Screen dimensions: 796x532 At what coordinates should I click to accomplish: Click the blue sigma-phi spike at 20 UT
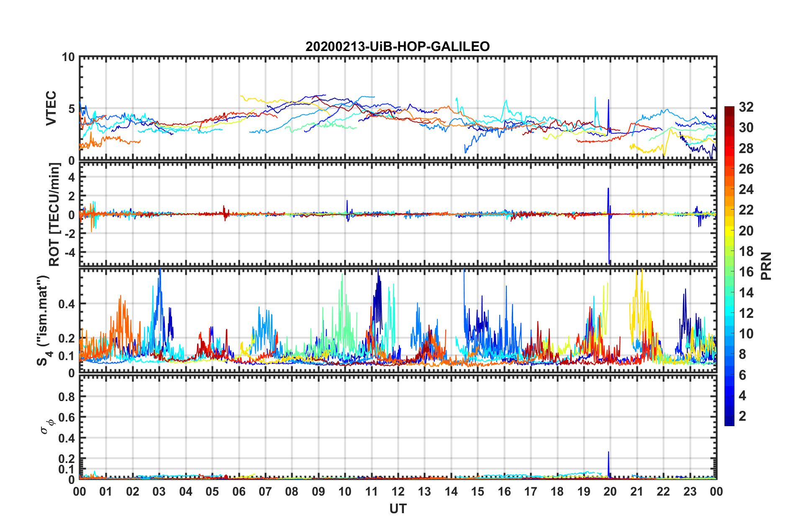609,464
